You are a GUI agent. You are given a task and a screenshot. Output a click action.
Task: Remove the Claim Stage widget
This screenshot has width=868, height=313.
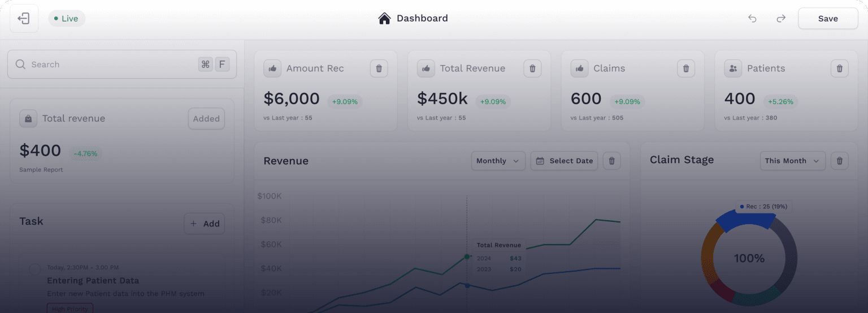point(839,161)
